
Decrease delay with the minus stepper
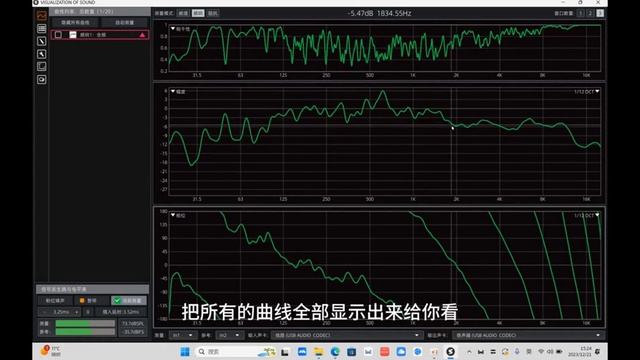pos(44,312)
